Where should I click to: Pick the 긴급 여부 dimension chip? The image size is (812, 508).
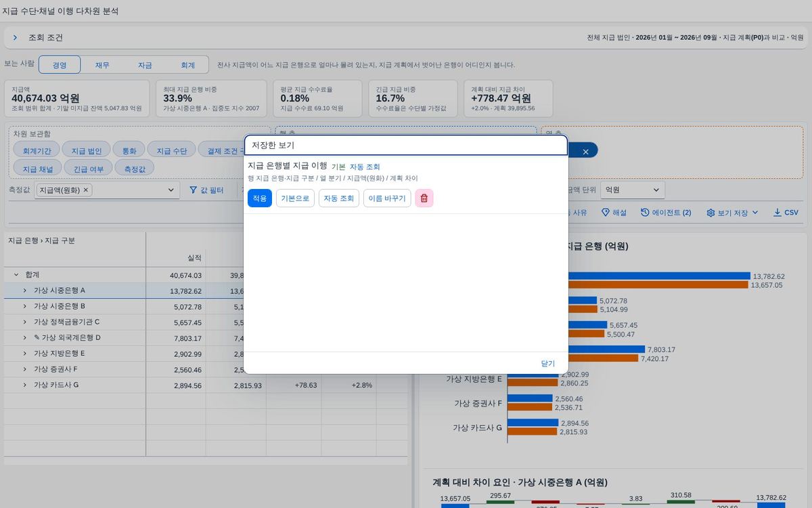(x=89, y=168)
